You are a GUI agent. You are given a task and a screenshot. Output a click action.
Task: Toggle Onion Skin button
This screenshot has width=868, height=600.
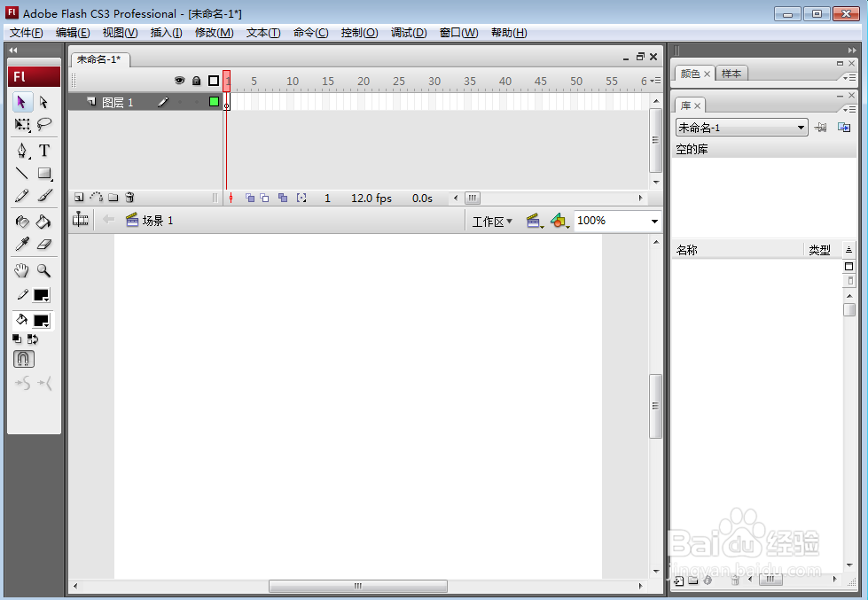[250, 198]
